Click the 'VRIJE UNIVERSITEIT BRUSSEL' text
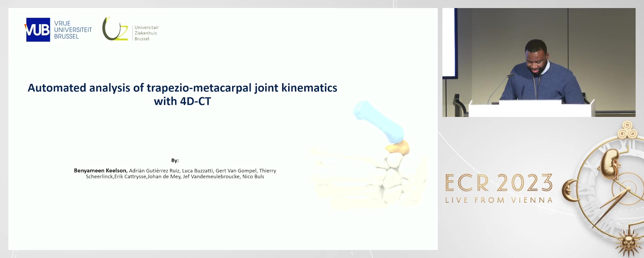The height and width of the screenshot is (258, 644). [x=73, y=30]
